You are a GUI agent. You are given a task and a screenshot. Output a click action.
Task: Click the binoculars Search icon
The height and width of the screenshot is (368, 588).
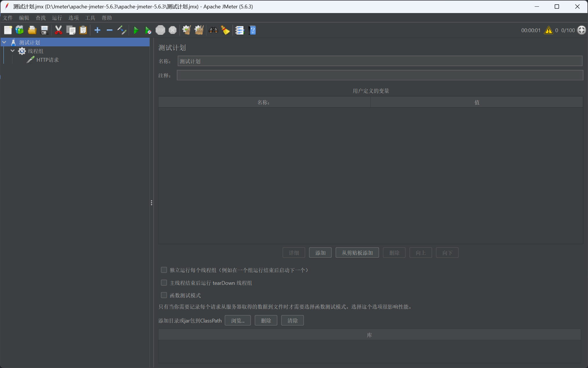pyautogui.click(x=213, y=30)
